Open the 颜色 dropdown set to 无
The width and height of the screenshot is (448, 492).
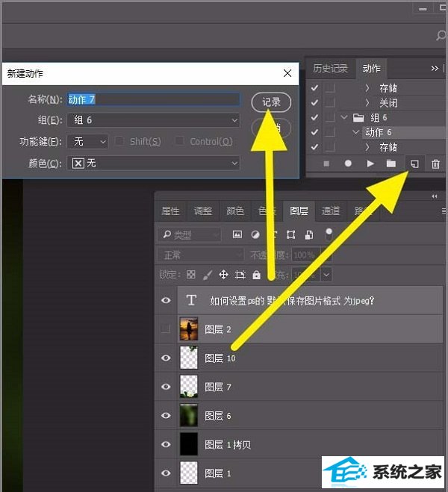pyautogui.click(x=155, y=163)
